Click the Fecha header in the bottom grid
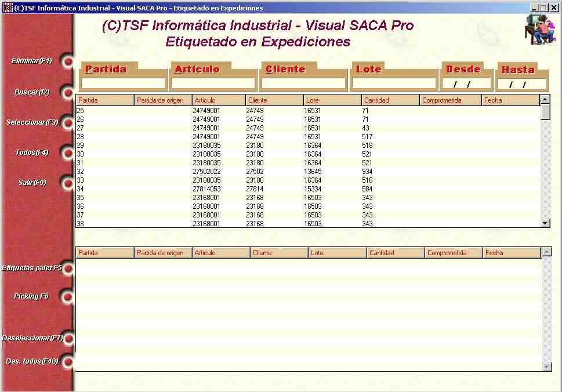The width and height of the screenshot is (562, 392). pos(512,253)
